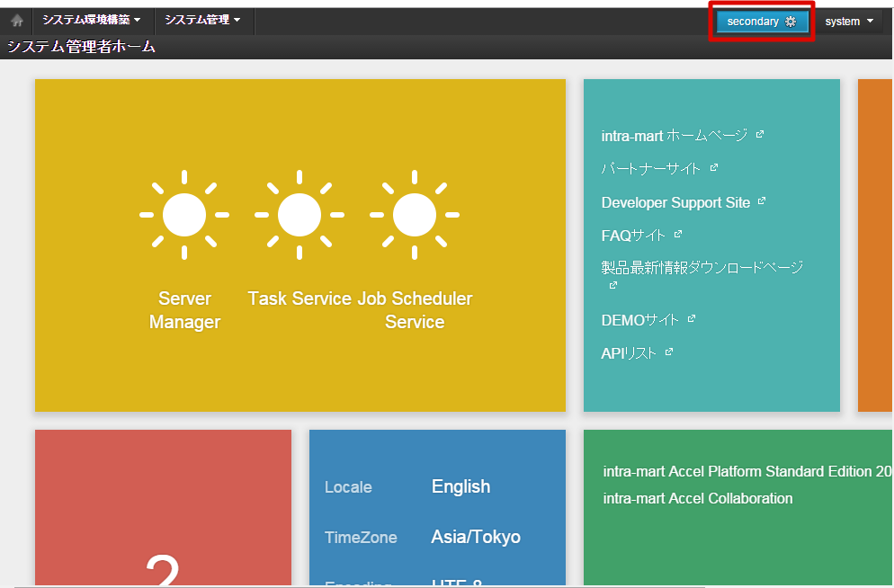Open the DEMOサイト link
Image resolution: width=894 pixels, height=588 pixels.
coord(639,320)
